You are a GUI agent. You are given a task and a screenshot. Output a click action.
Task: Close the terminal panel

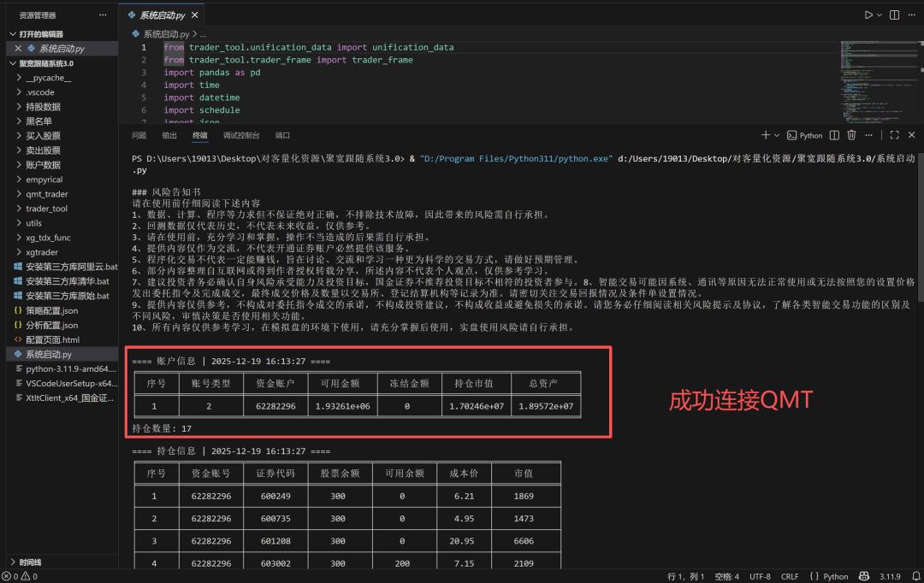point(912,135)
